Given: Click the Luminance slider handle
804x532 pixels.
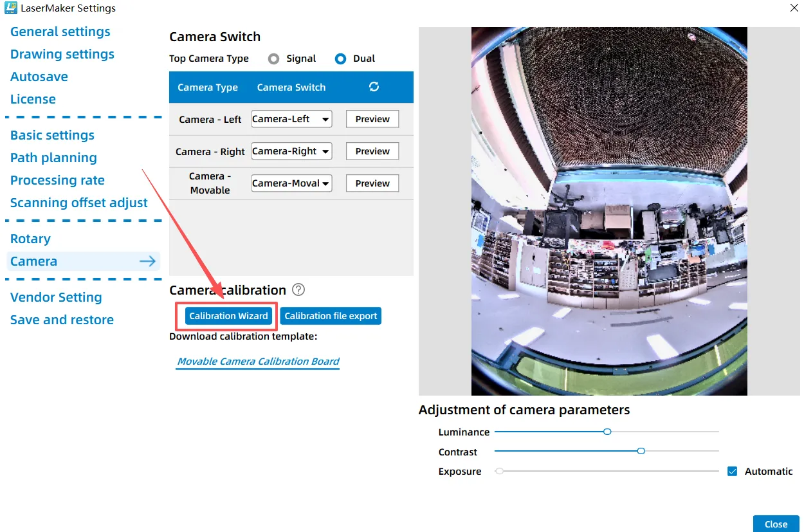Looking at the screenshot, I should point(607,432).
